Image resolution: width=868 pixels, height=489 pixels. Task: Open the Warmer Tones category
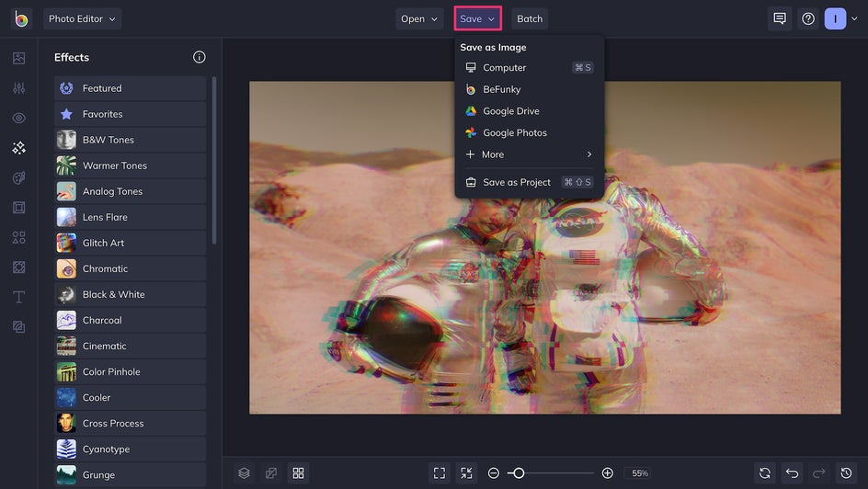point(130,165)
